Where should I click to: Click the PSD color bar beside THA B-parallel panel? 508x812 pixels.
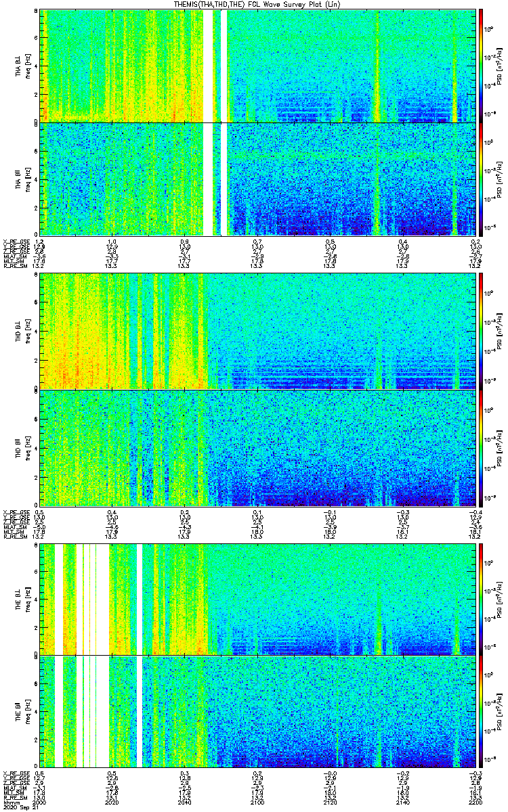coord(481,179)
